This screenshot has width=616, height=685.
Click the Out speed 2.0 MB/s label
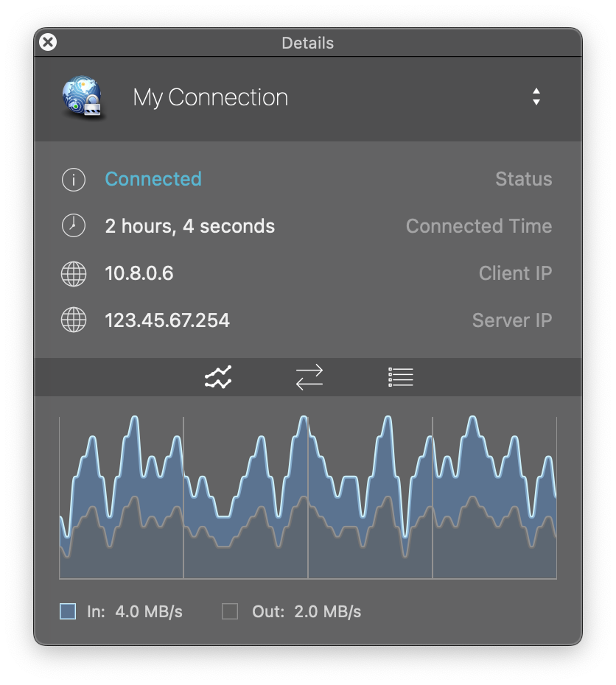(327, 611)
